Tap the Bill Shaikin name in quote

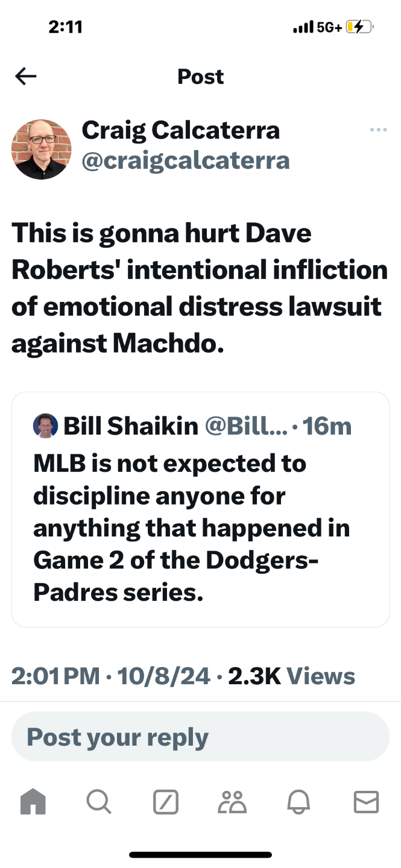[x=131, y=426]
